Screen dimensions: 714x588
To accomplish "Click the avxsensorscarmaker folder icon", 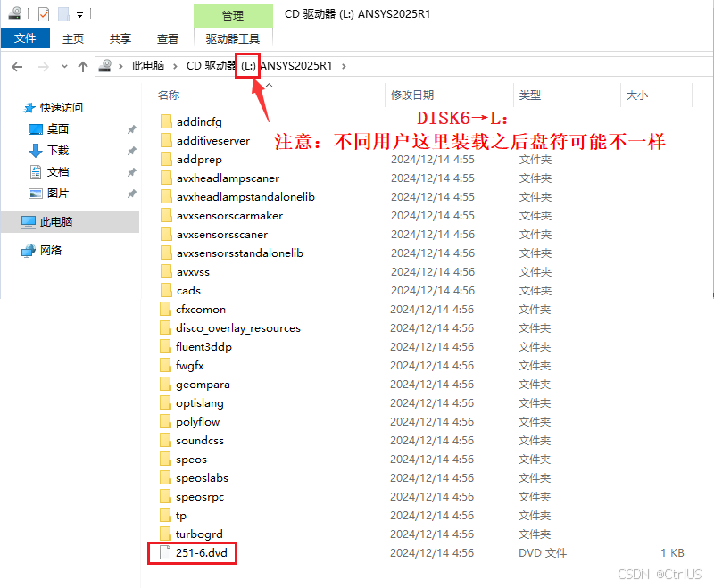I will pyautogui.click(x=166, y=215).
